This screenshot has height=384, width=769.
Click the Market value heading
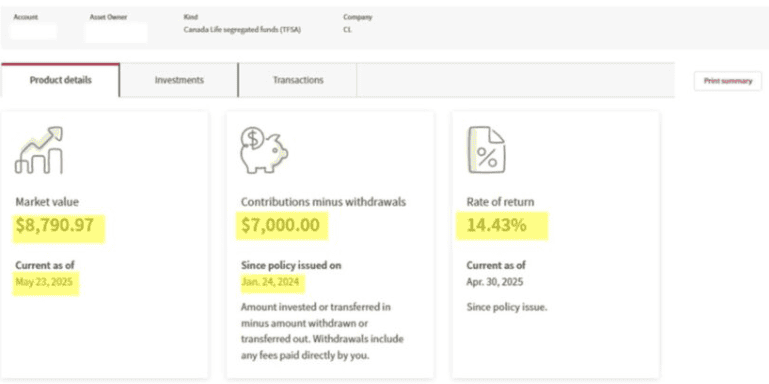point(47,202)
